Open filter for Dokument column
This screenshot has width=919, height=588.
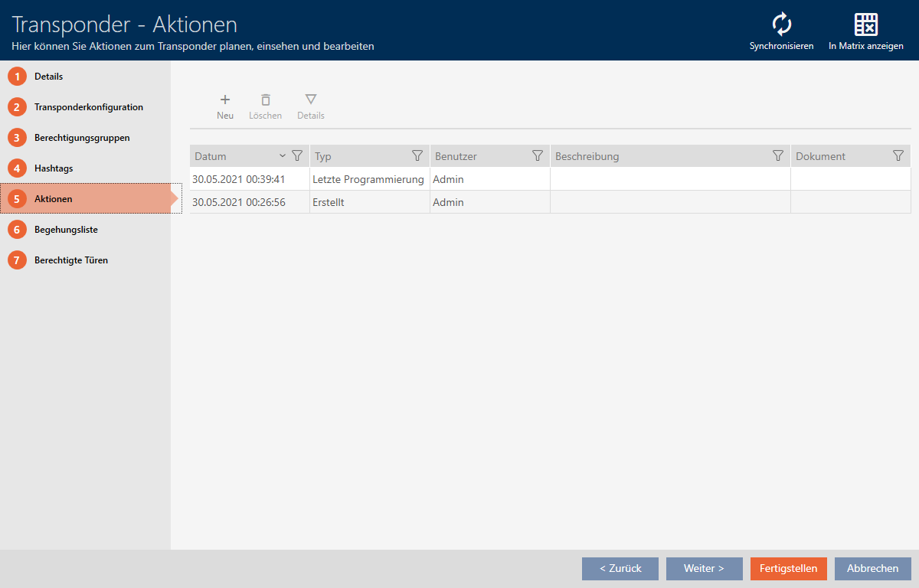898,156
